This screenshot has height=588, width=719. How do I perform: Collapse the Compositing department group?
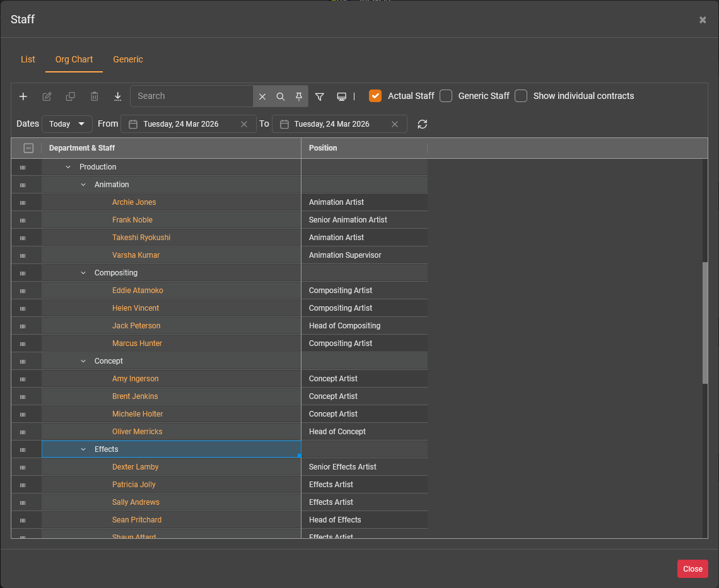83,273
